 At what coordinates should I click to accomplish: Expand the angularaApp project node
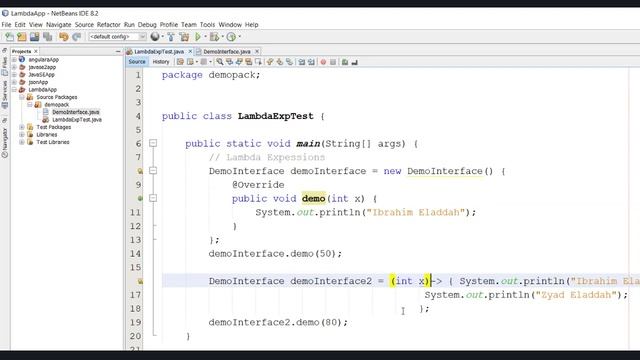tap(14, 60)
